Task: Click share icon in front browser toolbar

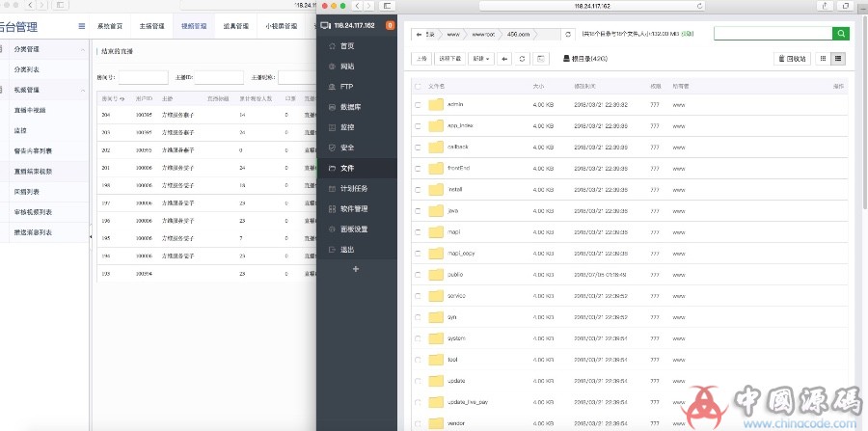Action: pos(826,6)
